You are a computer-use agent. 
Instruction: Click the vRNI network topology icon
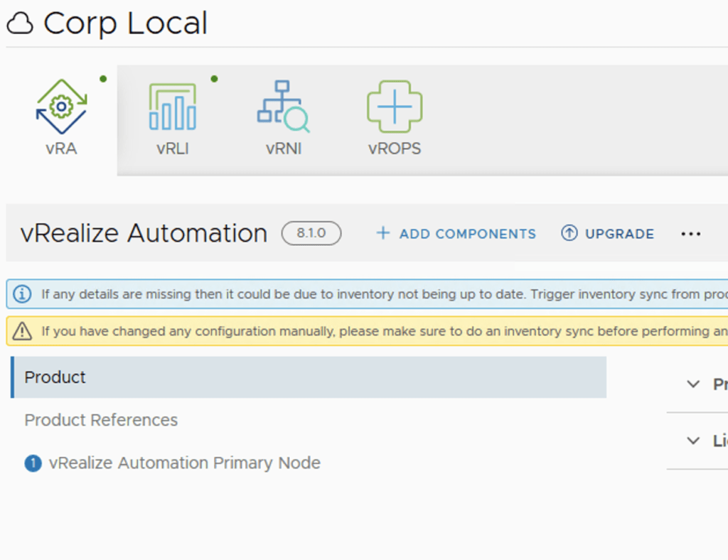pos(283,107)
